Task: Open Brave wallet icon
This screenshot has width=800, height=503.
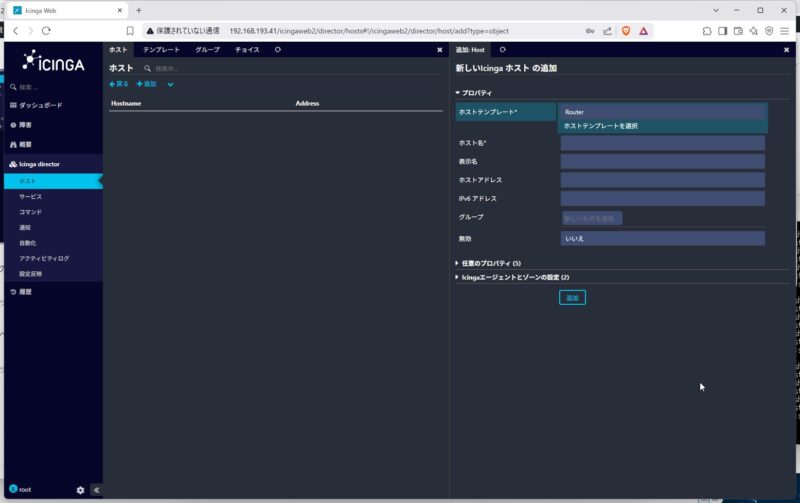Action: coord(738,31)
